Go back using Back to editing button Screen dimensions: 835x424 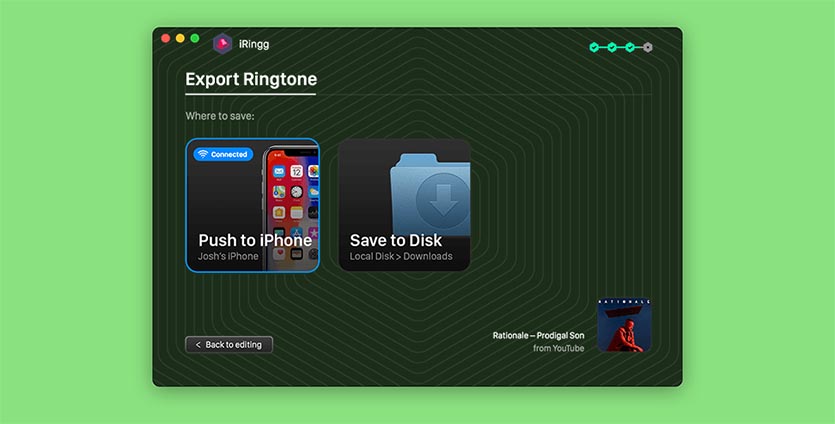coord(229,345)
